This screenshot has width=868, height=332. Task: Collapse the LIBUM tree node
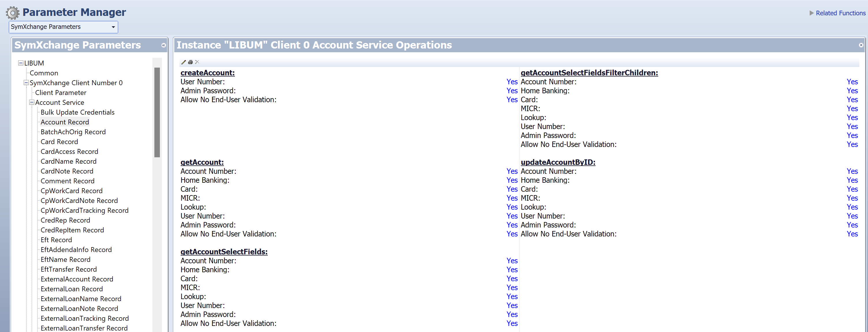(x=20, y=63)
